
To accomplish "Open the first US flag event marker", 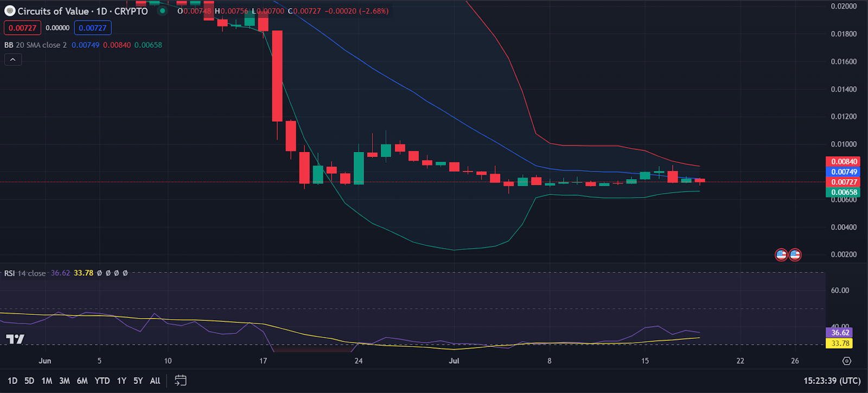I will (x=781, y=255).
